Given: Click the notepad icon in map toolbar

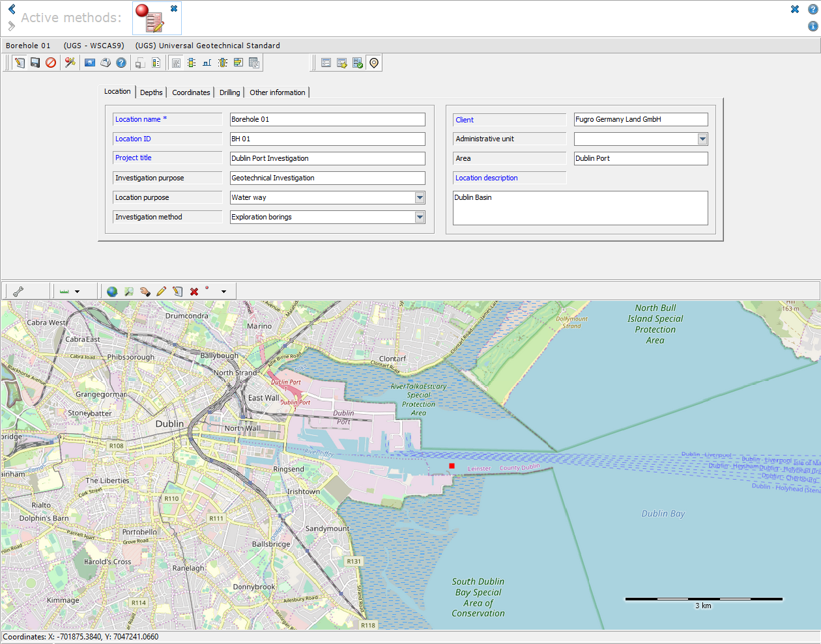Looking at the screenshot, I should coord(178,291).
